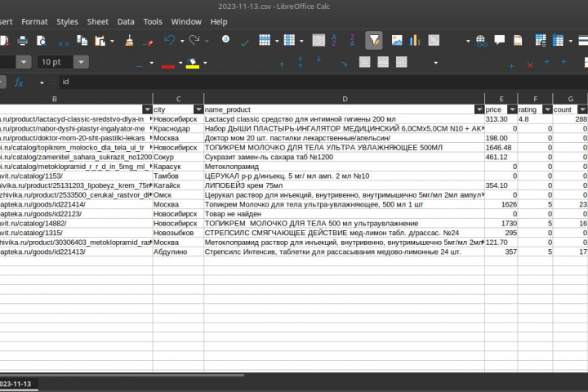The width and height of the screenshot is (588, 392).
Task: Click the font size field showing 10 pt
Action: click(55, 62)
